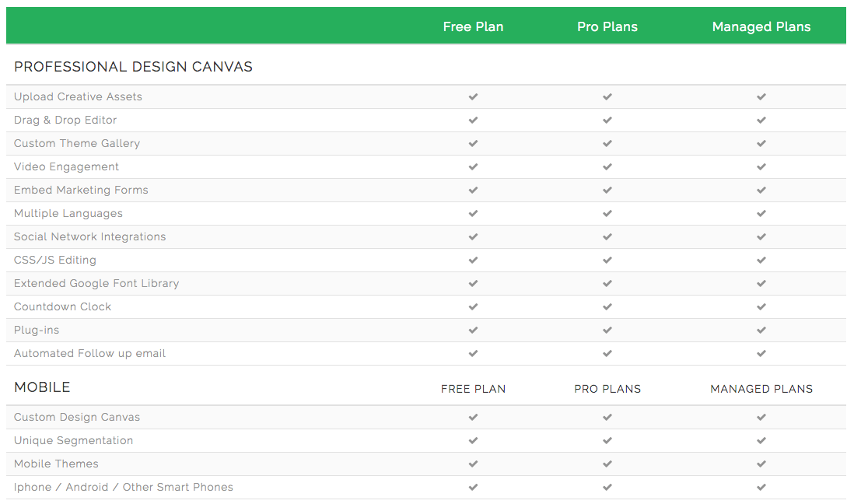The height and width of the screenshot is (504, 854).
Task: Click Managed Plans checkmark for Custom Theme Gallery
Action: tap(761, 144)
